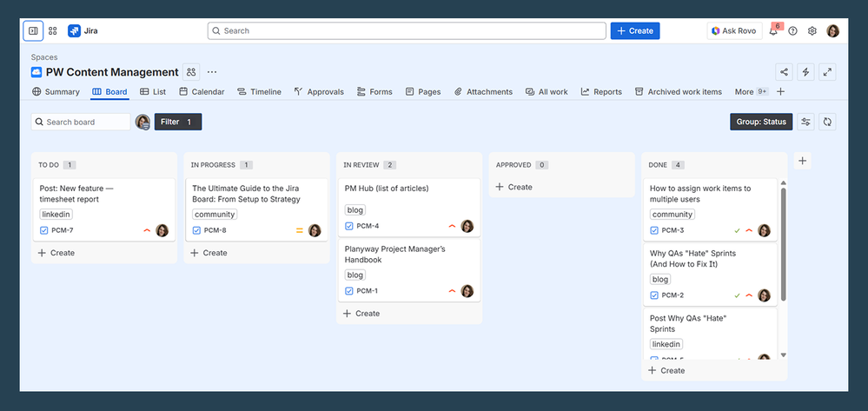The image size is (868, 411).
Task: Click Create in the In Progress column
Action: pyautogui.click(x=209, y=253)
